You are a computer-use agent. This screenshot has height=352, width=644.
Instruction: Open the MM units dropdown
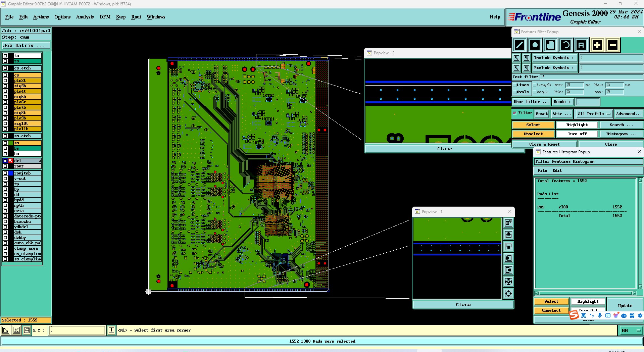(x=631, y=330)
